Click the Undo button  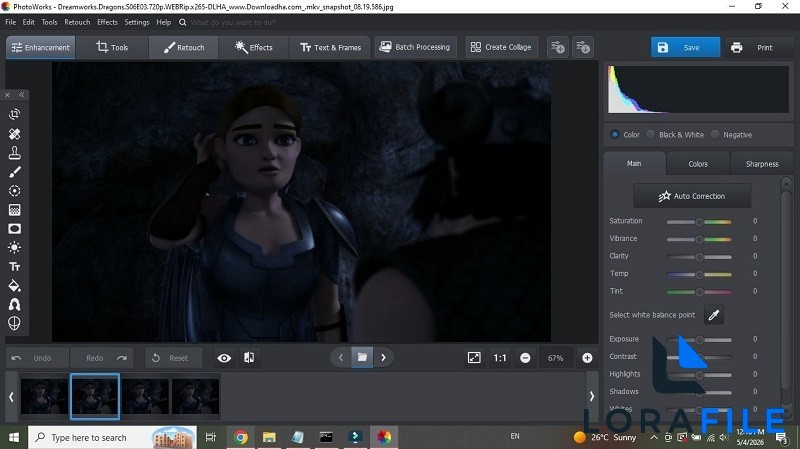37,358
